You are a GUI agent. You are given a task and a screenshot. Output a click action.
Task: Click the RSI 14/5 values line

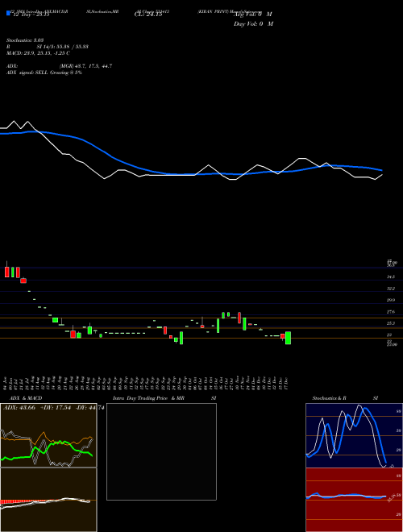tap(48, 47)
